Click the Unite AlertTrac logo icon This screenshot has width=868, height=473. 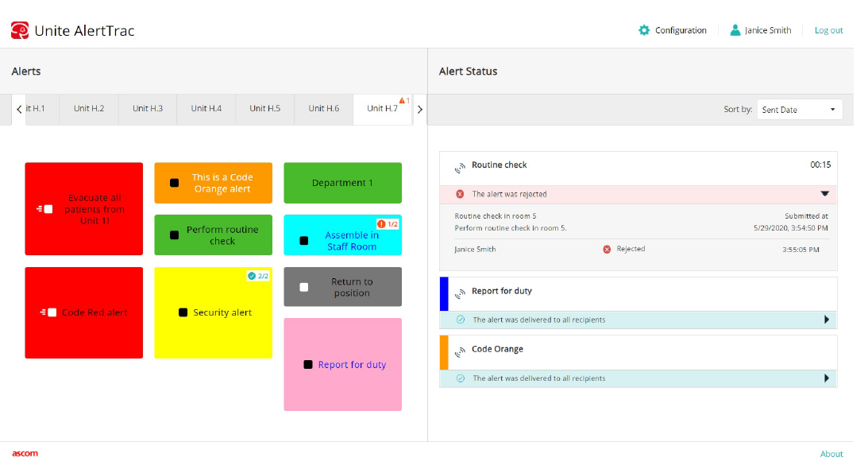click(20, 30)
